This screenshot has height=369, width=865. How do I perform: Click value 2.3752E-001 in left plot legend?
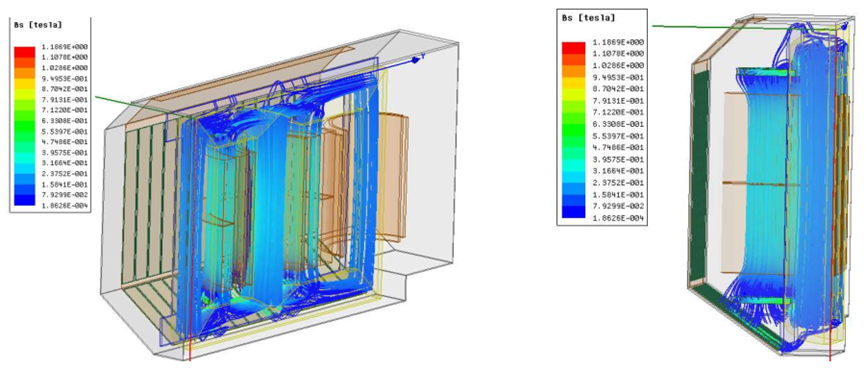[x=66, y=174]
